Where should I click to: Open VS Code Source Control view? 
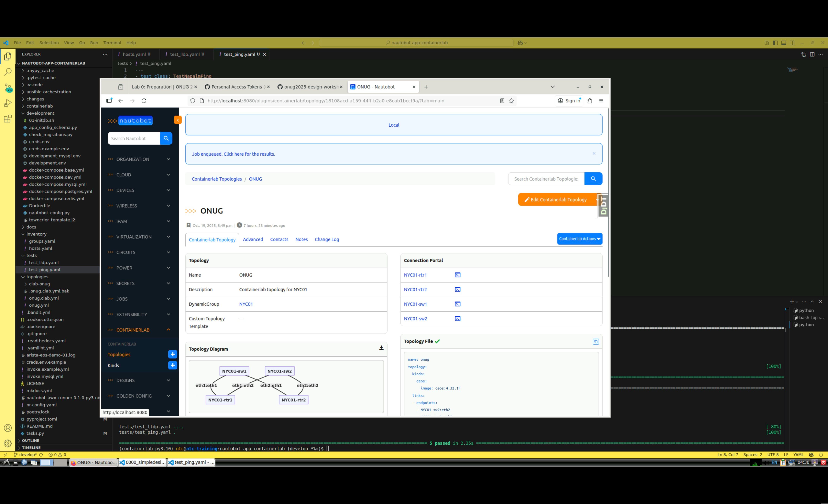(8, 88)
